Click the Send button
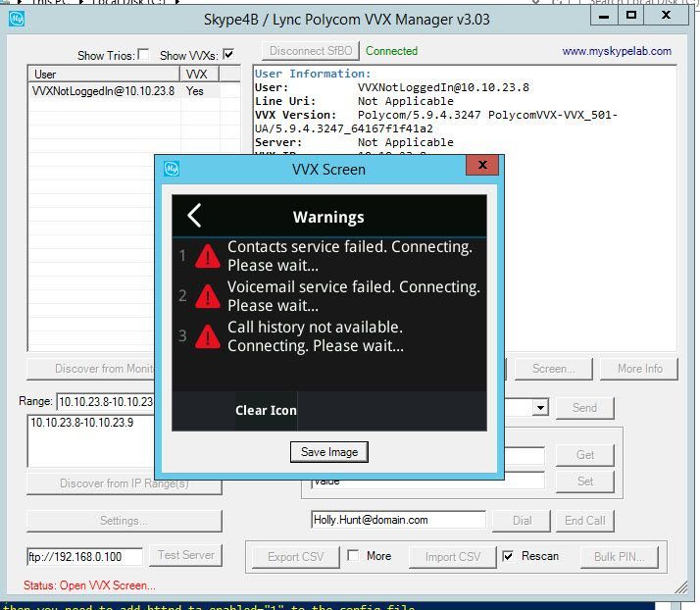The width and height of the screenshot is (700, 610). tap(585, 408)
